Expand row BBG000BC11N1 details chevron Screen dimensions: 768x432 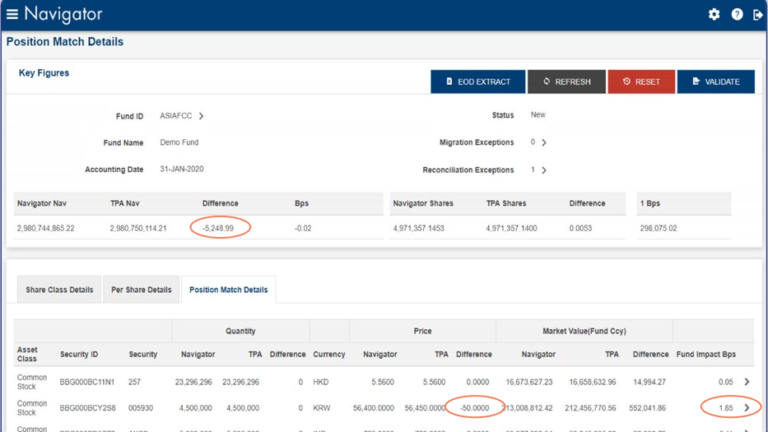coord(747,382)
